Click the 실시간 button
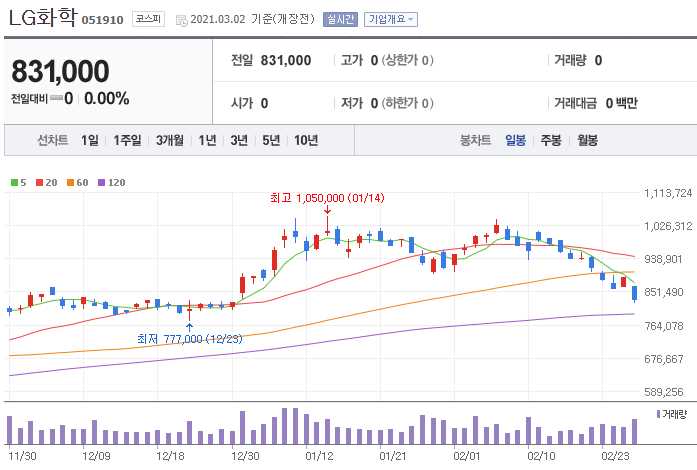The width and height of the screenshot is (697, 470). coord(340,19)
